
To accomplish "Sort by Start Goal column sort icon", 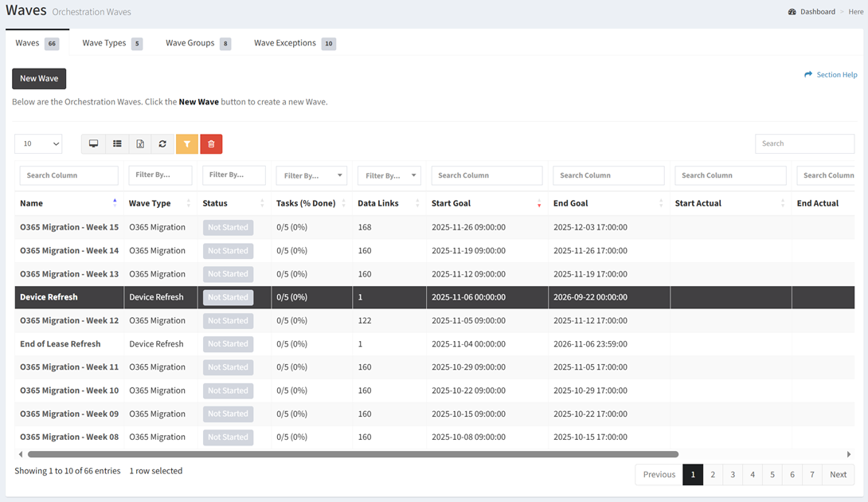I will (x=539, y=203).
